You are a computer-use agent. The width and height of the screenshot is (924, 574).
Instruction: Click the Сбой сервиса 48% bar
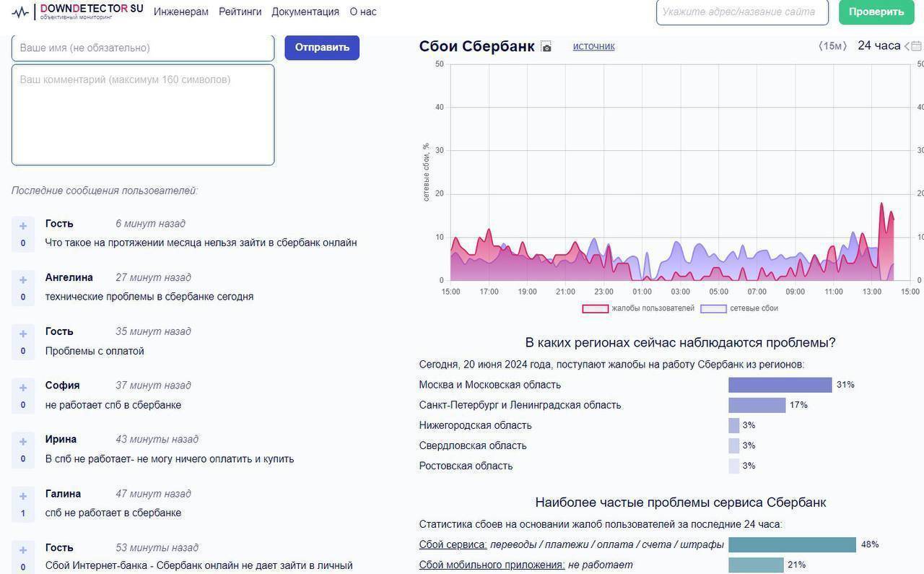click(x=792, y=544)
